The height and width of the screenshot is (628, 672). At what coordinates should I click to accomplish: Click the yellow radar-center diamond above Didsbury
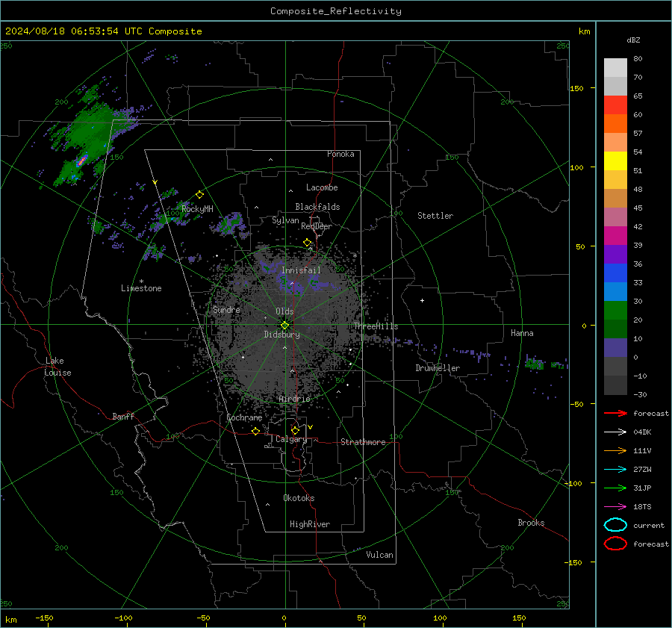(284, 326)
